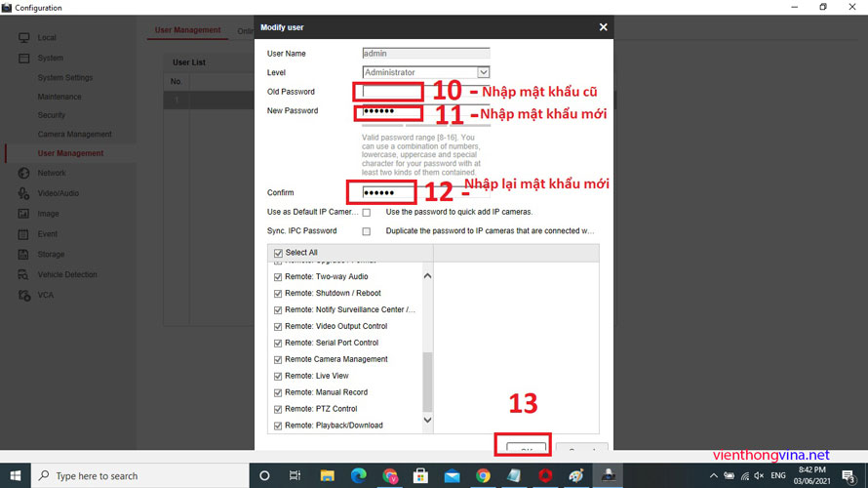868x488 pixels.
Task: Open Mail app from taskbar
Action: (452, 476)
